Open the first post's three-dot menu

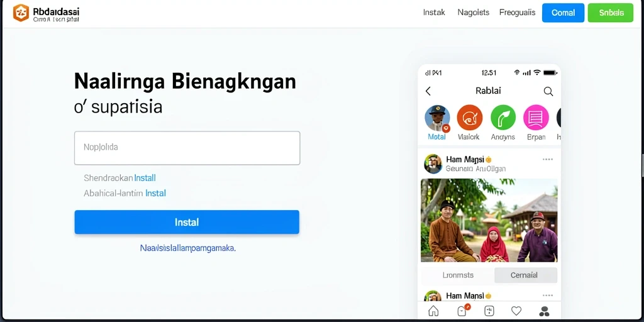[x=548, y=159]
